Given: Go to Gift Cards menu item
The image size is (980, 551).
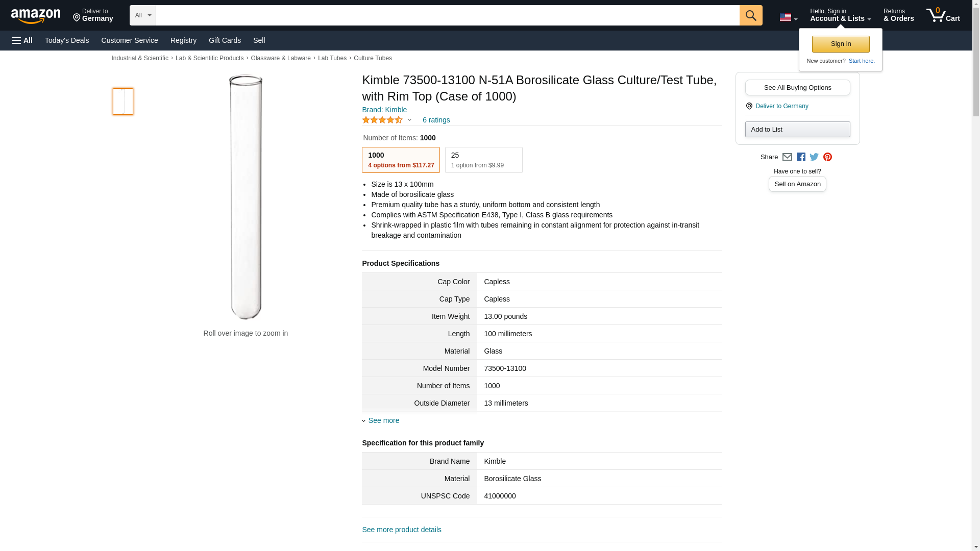Looking at the screenshot, I should coord(225,40).
